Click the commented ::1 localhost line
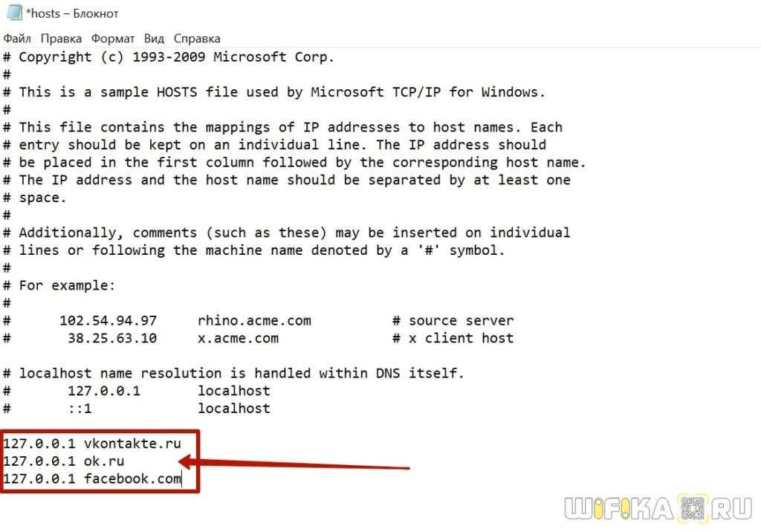The height and width of the screenshot is (532, 761). tap(137, 408)
